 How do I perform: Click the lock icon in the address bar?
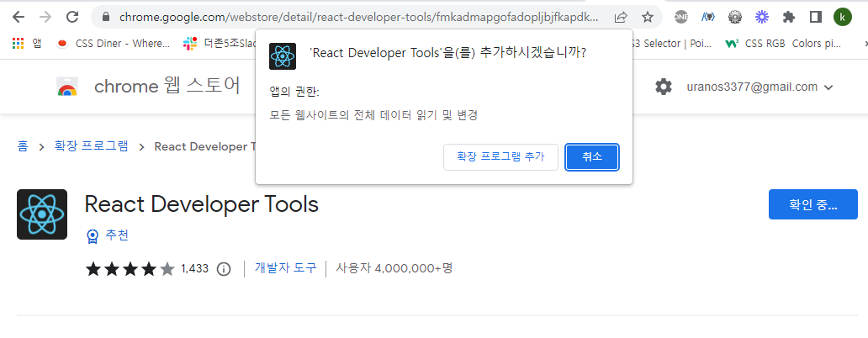click(106, 17)
